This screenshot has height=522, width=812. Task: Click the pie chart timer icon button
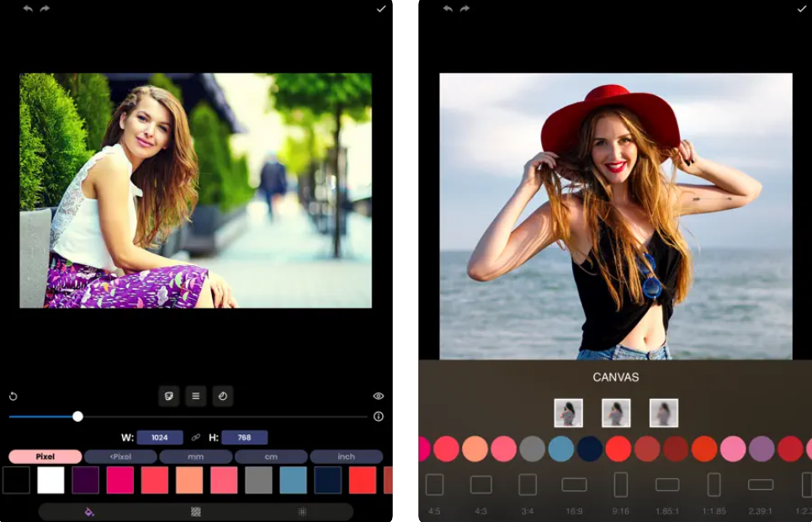point(222,396)
